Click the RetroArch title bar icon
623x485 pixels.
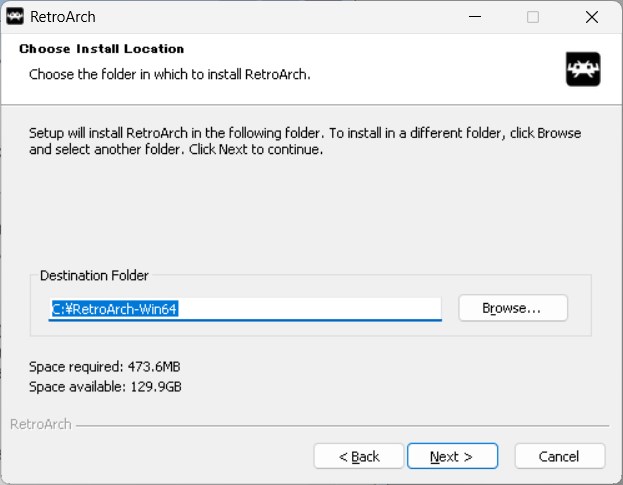click(15, 17)
